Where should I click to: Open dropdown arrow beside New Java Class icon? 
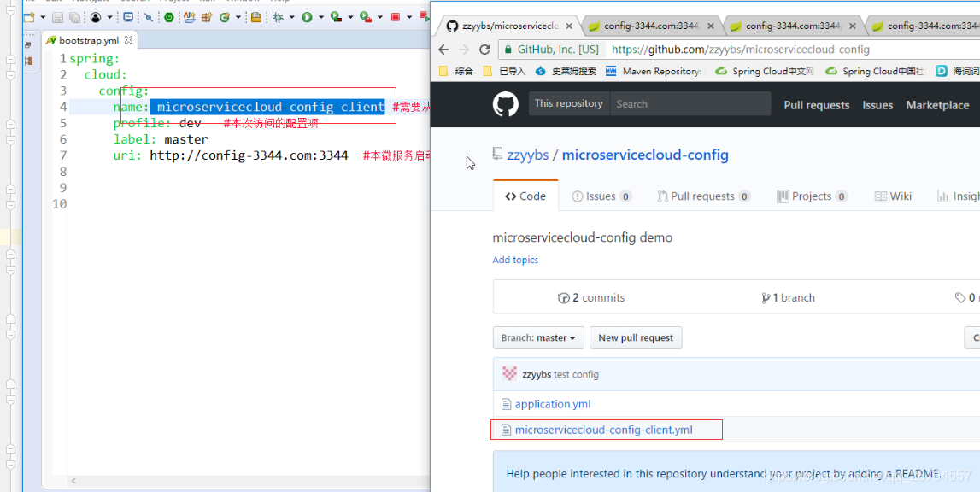[x=238, y=17]
